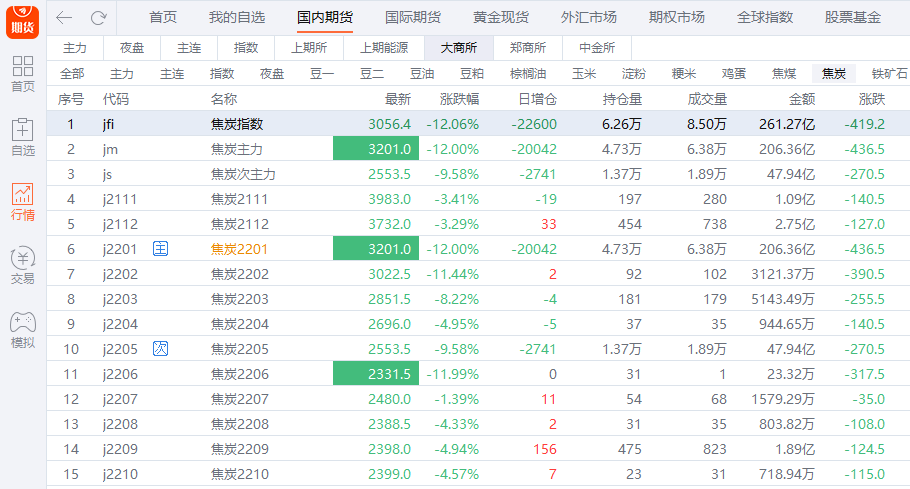Filter by 豆粕 product category
Screen dimensions: 910x489
pyautogui.click(x=472, y=73)
